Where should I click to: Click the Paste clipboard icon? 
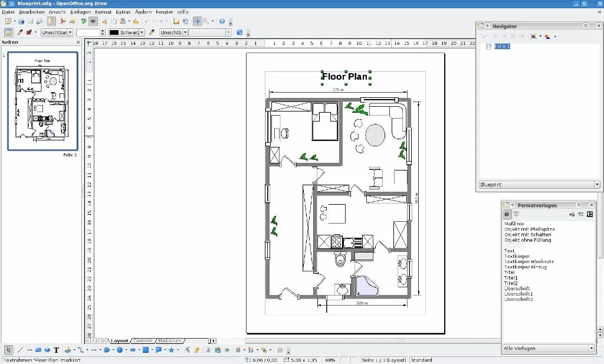click(x=123, y=22)
